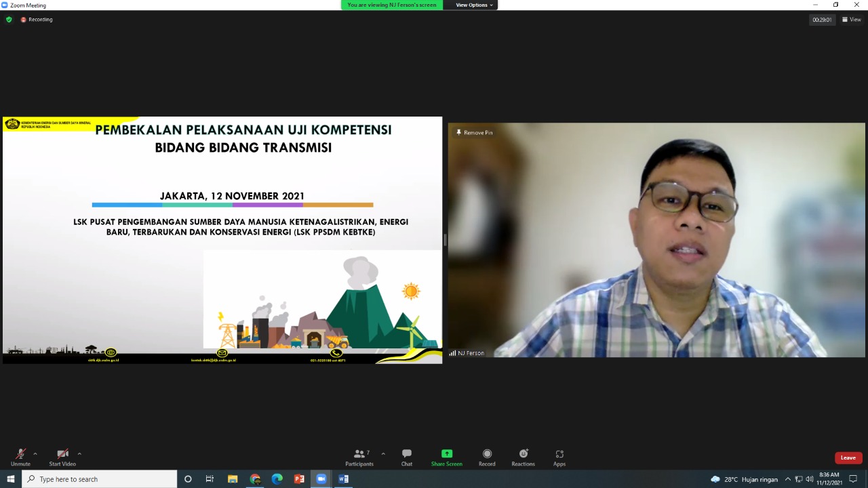Click the meeting security shield icon

coord(9,19)
